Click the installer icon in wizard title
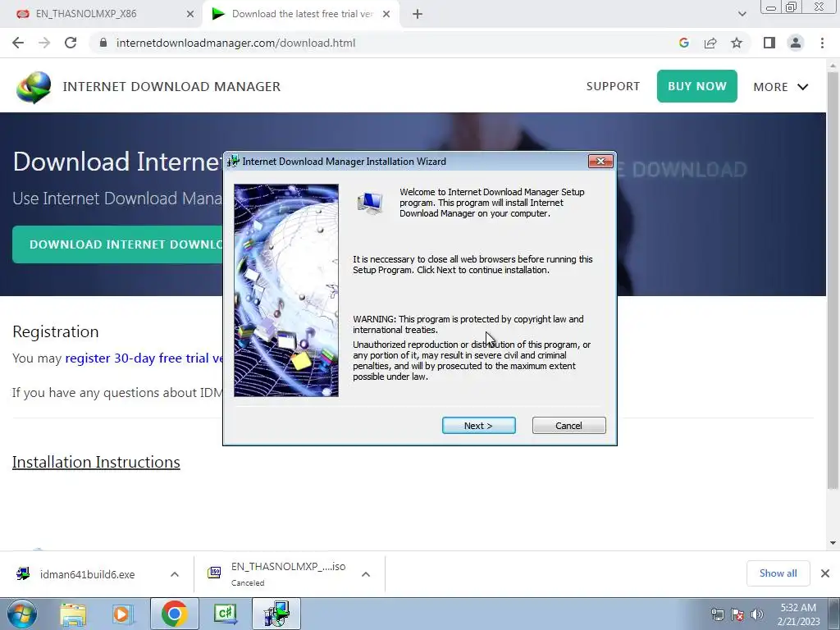This screenshot has width=840, height=630. [x=233, y=161]
